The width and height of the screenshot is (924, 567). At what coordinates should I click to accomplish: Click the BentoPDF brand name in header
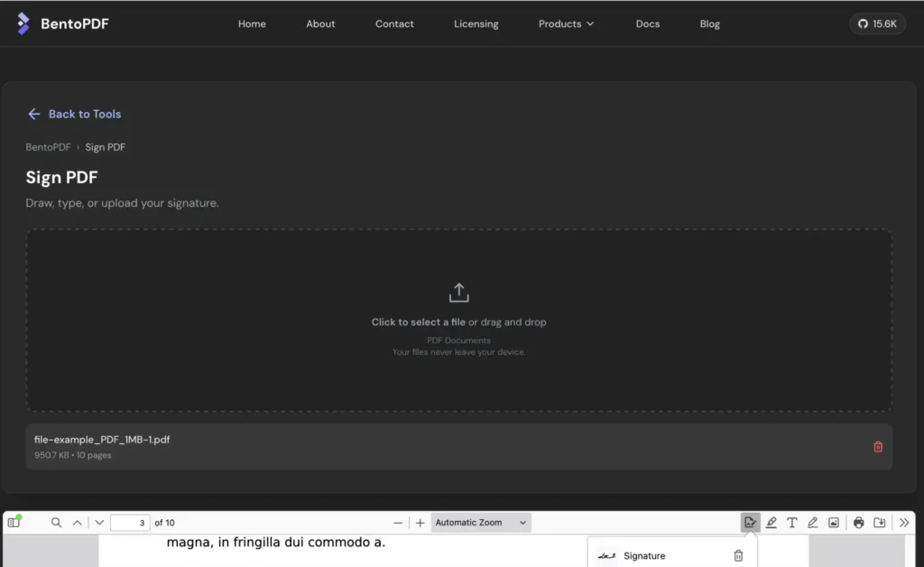(x=74, y=23)
